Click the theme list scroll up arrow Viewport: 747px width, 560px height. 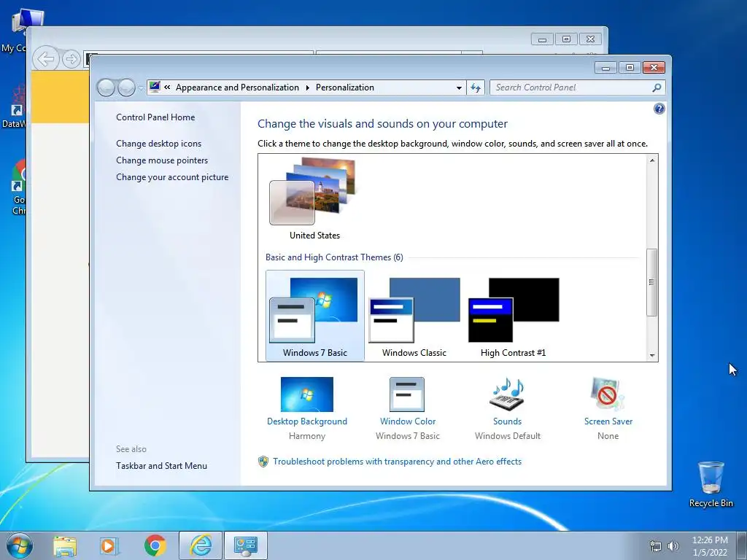651,160
